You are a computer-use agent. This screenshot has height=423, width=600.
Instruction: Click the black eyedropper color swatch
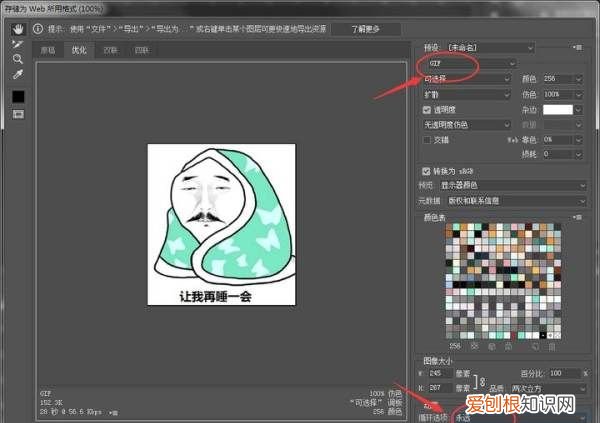[18, 96]
